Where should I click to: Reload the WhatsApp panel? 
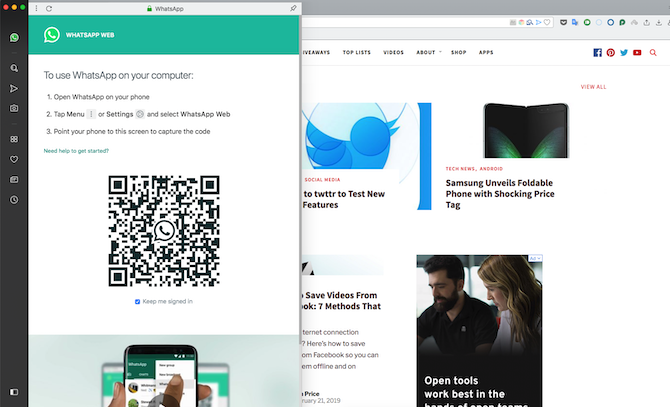click(49, 9)
